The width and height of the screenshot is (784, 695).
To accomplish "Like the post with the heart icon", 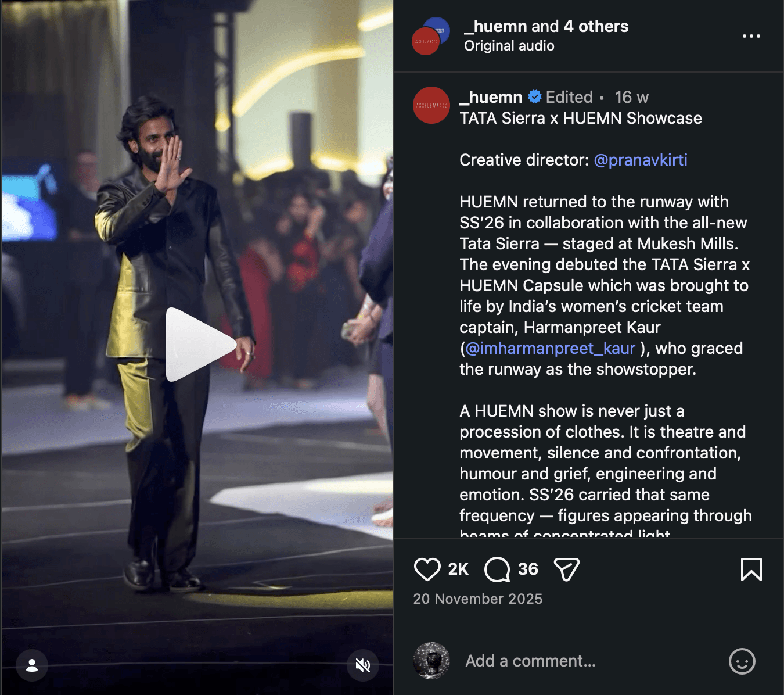I will [427, 569].
